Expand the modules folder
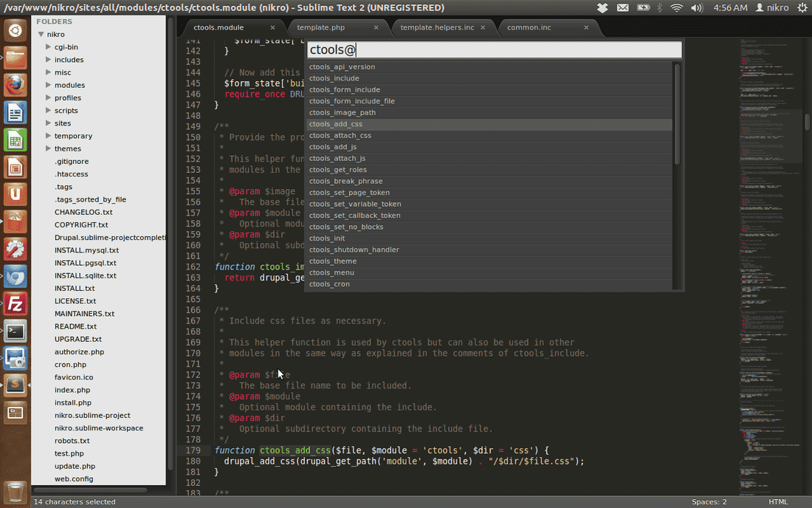812x508 pixels. 48,85
